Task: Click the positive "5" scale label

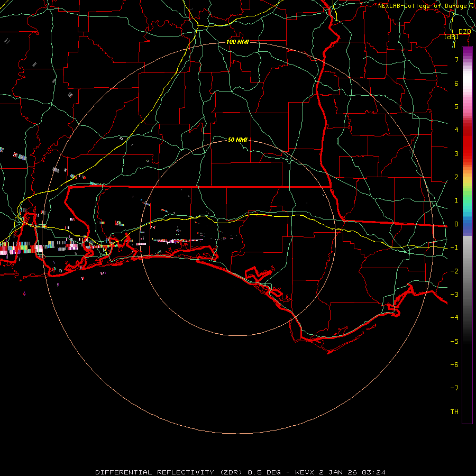Action: point(456,106)
